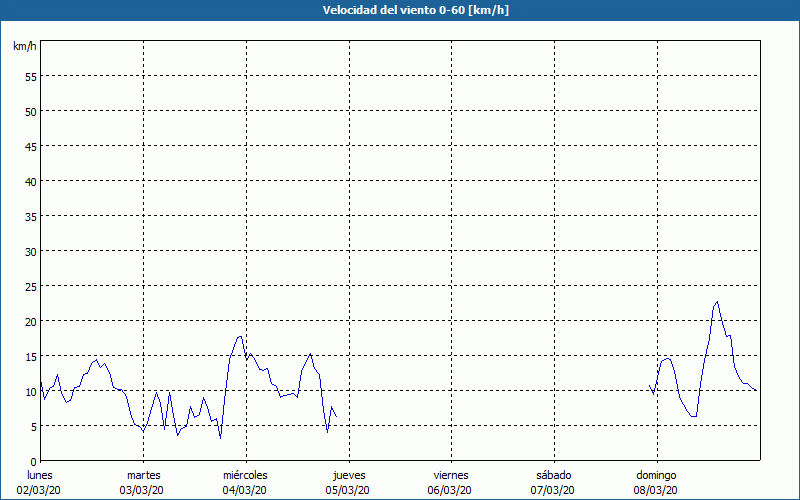The image size is (800, 500).
Task: Click the y-axis value 0
Action: coord(34,462)
